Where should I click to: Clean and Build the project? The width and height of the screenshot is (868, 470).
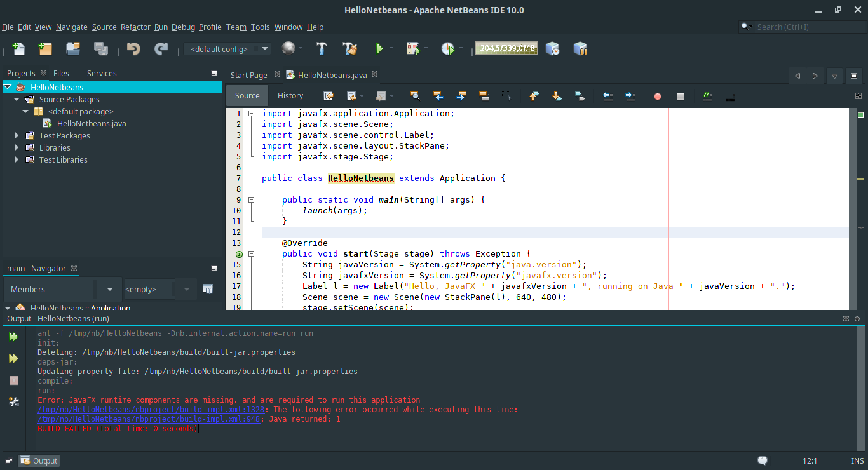click(349, 48)
